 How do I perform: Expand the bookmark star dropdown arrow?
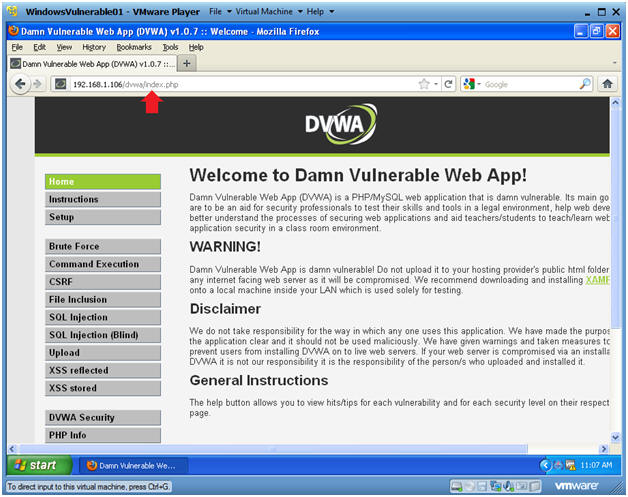pyautogui.click(x=436, y=84)
